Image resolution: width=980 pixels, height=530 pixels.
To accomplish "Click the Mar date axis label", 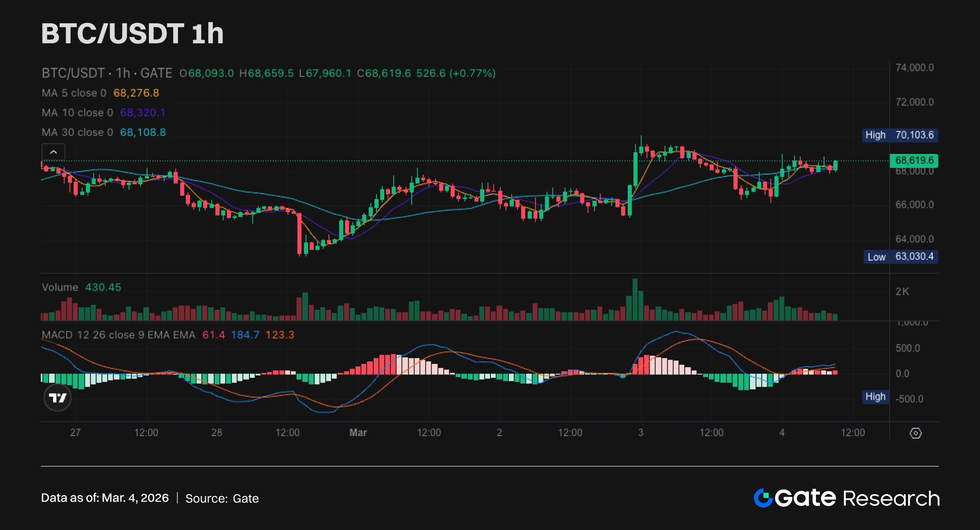I will coord(358,433).
